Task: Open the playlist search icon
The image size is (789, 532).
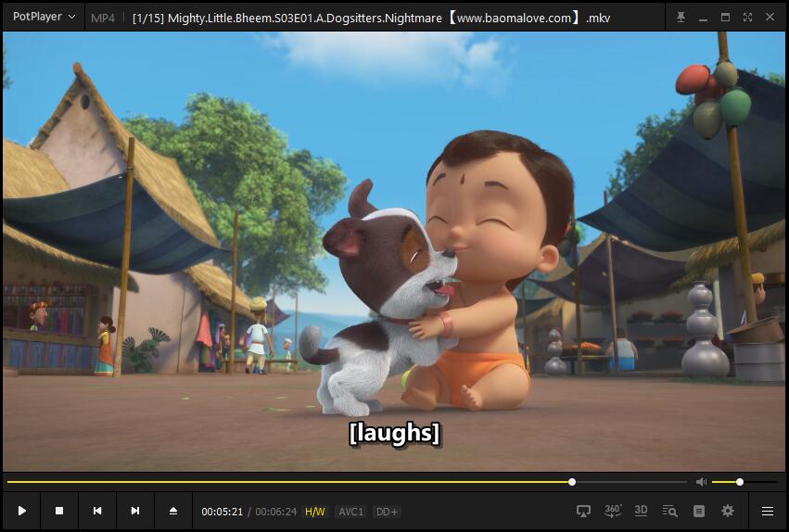Action: [669, 512]
